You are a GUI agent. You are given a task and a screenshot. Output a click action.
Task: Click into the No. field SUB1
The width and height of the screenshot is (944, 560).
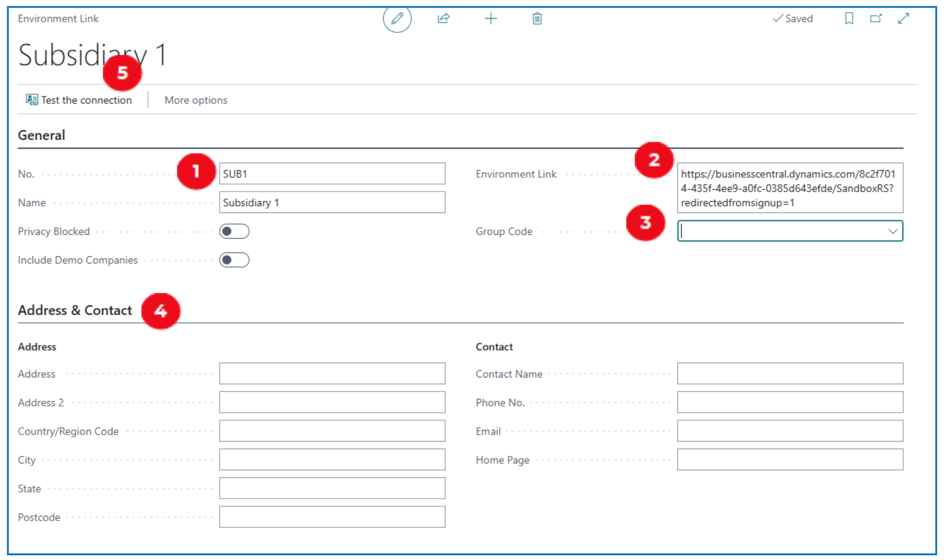pyautogui.click(x=332, y=174)
